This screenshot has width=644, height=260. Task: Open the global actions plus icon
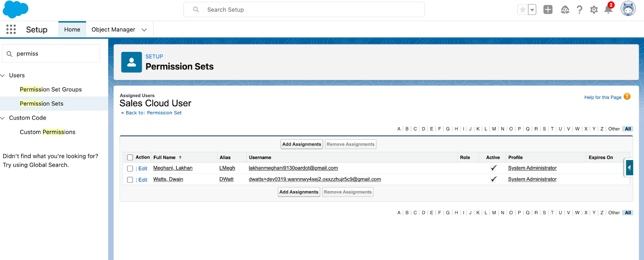click(548, 10)
